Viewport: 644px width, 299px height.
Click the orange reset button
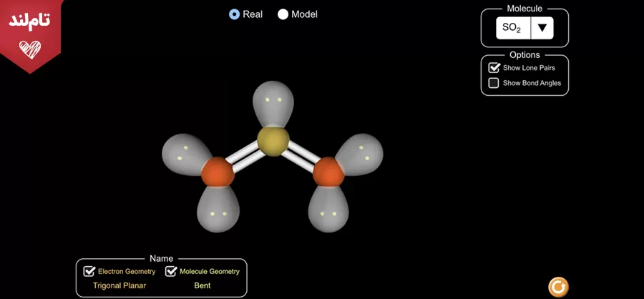[x=558, y=287]
